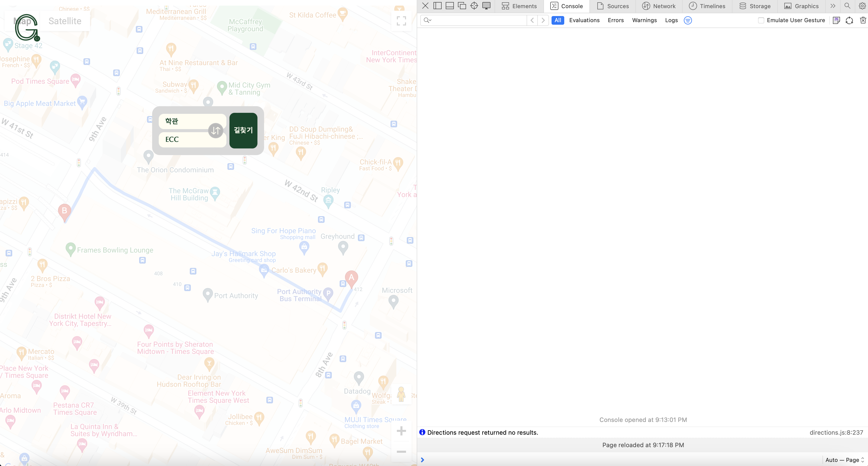Screen dimensions: 868x466
Task: Click the reload page circular arrows icon
Action: point(849,20)
